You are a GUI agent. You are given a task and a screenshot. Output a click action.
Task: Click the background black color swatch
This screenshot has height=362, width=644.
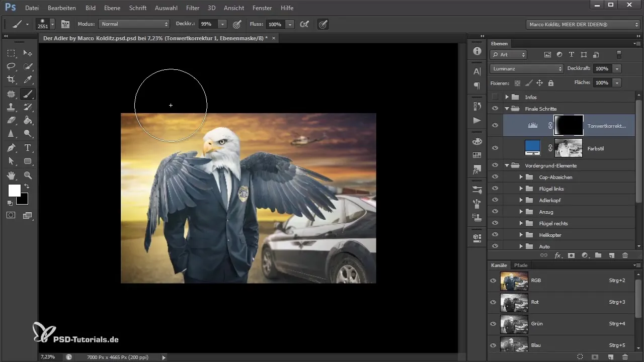click(23, 200)
